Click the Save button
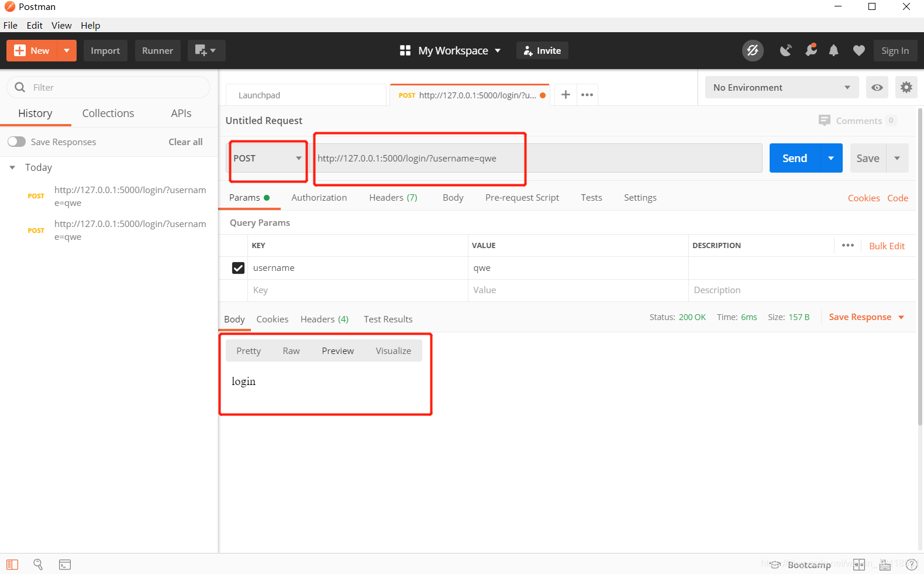924x574 pixels. click(x=868, y=158)
